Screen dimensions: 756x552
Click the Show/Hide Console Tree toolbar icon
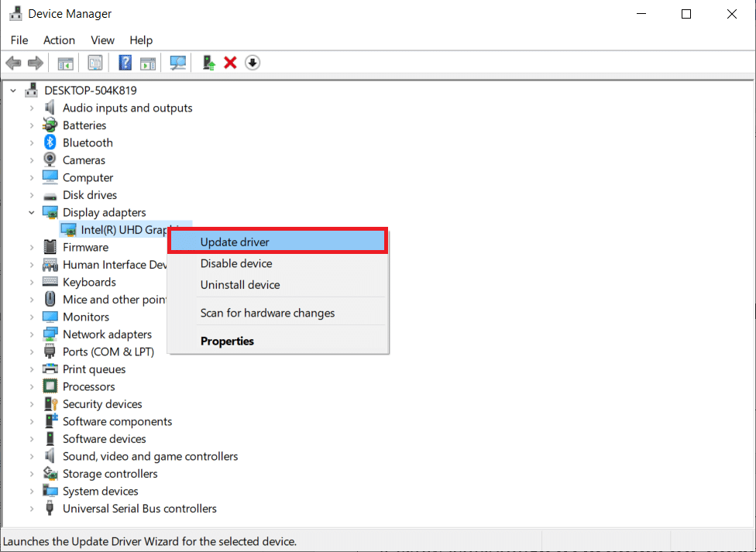coord(66,63)
